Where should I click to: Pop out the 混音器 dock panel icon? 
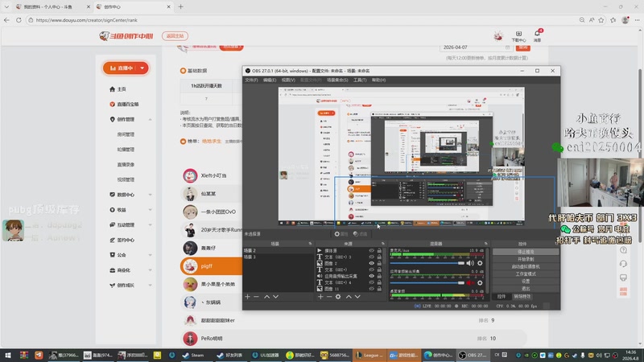coord(486,244)
